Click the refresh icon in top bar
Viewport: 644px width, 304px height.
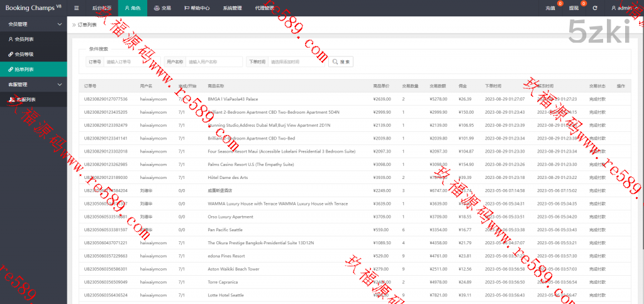(x=594, y=8)
